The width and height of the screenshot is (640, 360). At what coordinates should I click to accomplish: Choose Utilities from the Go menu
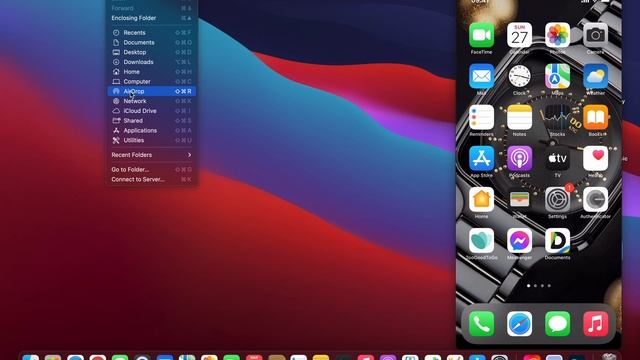tap(152, 140)
